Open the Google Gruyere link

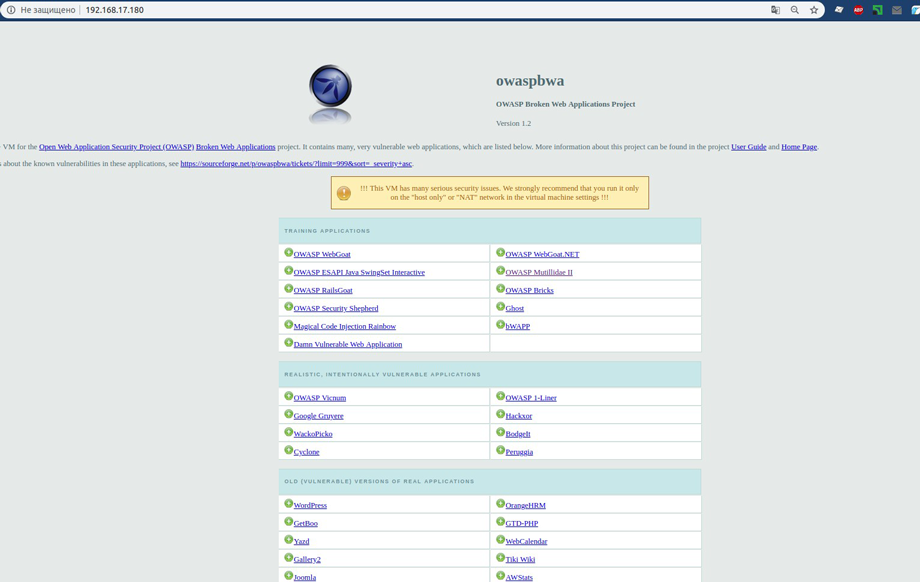coord(319,417)
